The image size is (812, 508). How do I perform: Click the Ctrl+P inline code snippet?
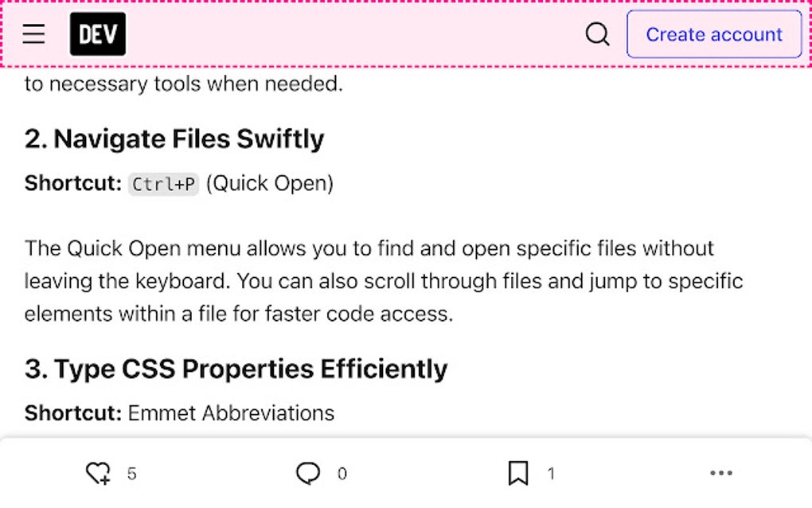[x=164, y=185]
